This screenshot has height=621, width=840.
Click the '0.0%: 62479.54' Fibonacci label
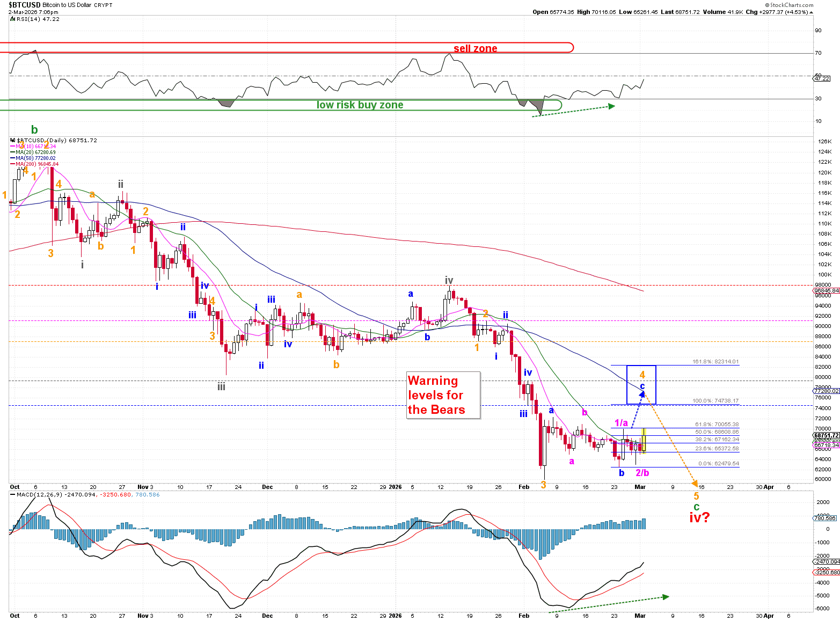(718, 464)
